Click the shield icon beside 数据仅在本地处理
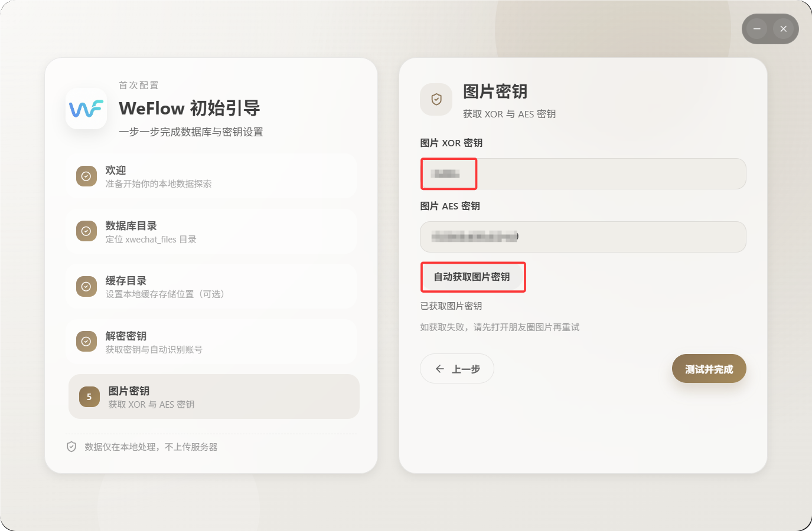Screen dimensions: 812x531 pos(71,447)
